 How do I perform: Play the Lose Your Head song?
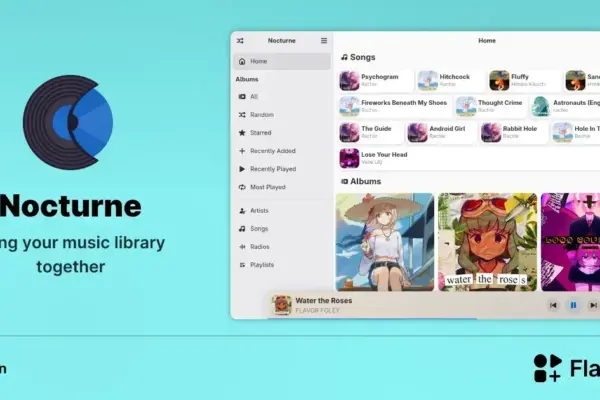click(469, 158)
